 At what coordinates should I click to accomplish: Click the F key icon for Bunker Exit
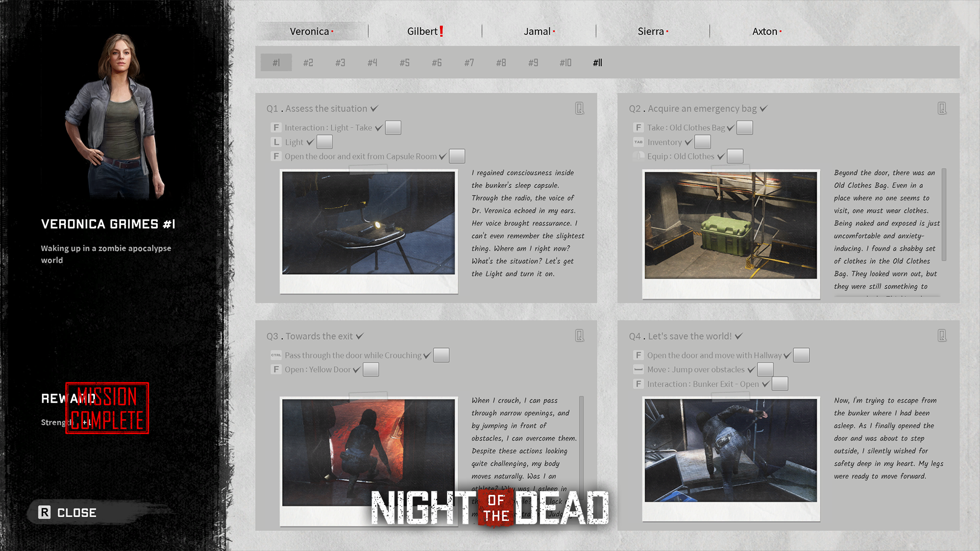(639, 384)
